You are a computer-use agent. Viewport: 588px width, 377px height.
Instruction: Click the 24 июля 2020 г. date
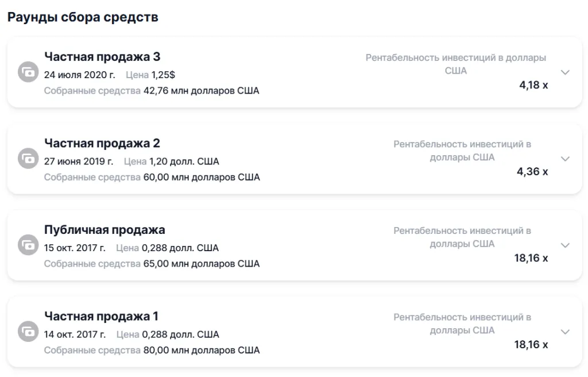pos(80,75)
